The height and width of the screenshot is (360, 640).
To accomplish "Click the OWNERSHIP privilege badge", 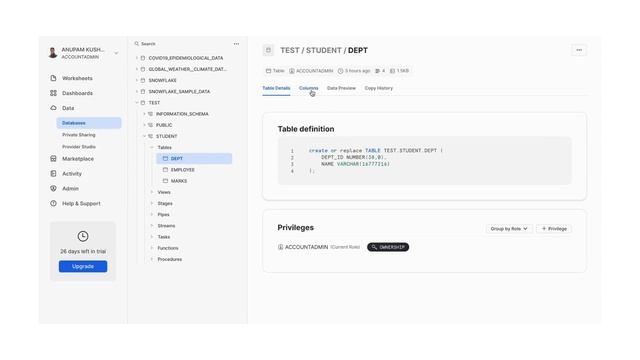I will point(388,247).
